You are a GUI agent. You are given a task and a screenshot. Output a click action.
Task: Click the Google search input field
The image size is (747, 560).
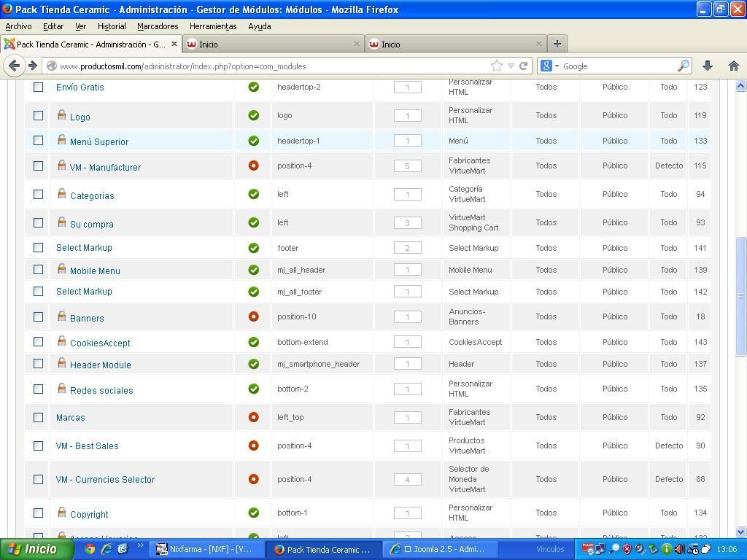619,66
